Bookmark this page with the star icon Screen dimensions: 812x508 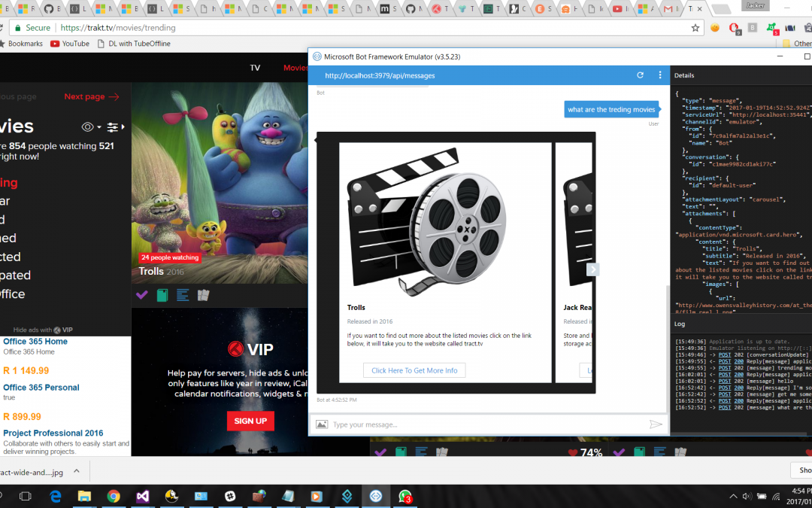695,28
